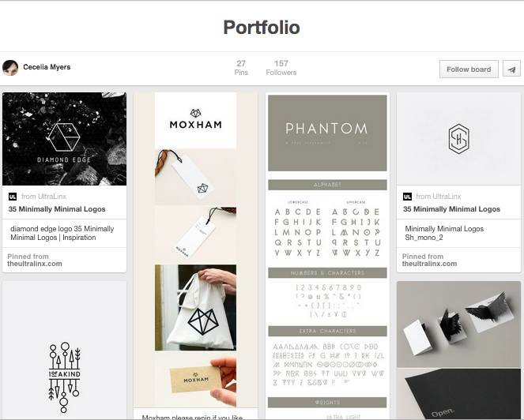This screenshot has width=524, height=420.
Task: View the 157 Followers count
Action: click(281, 68)
